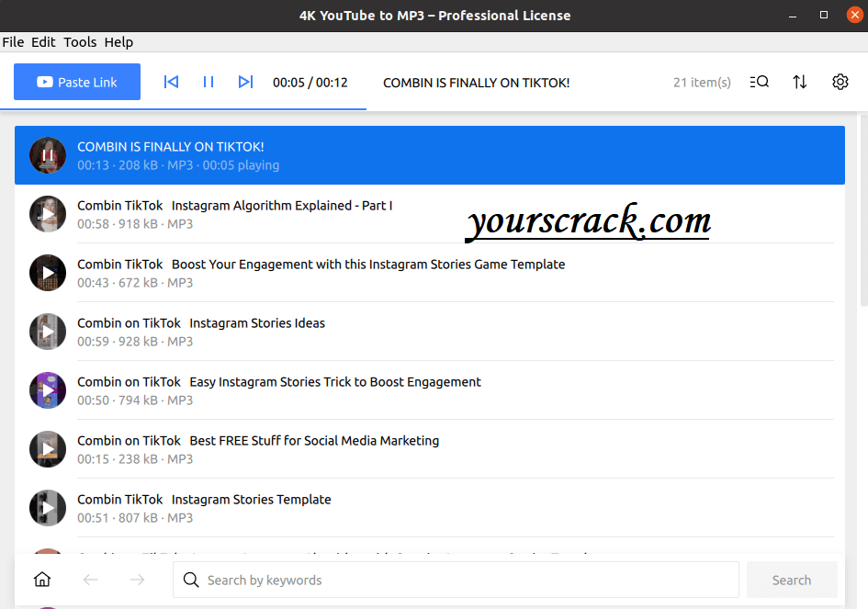Click the '00:59 · 928 kB · MP3' details
868x609 pixels.
(x=135, y=341)
